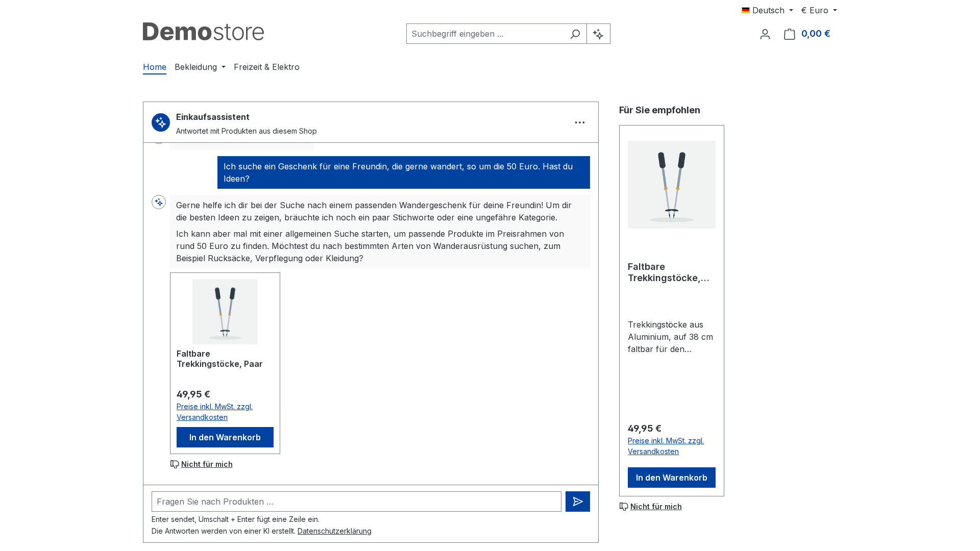The height and width of the screenshot is (551, 980).
Task: Click thumbs-down icon under recommended product
Action: click(x=624, y=507)
